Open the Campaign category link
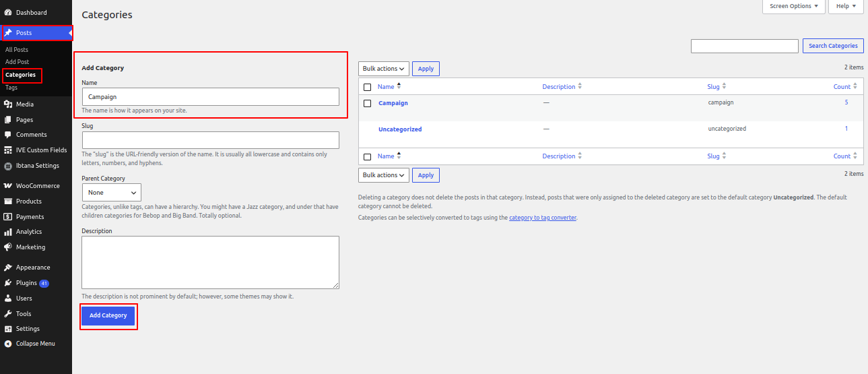Image resolution: width=868 pixels, height=374 pixels. click(393, 103)
